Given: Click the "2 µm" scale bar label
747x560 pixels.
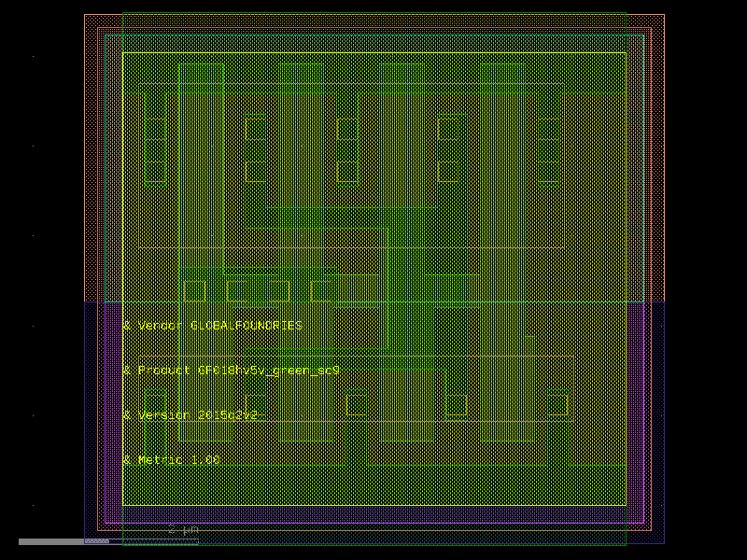Looking at the screenshot, I should 184,529.
